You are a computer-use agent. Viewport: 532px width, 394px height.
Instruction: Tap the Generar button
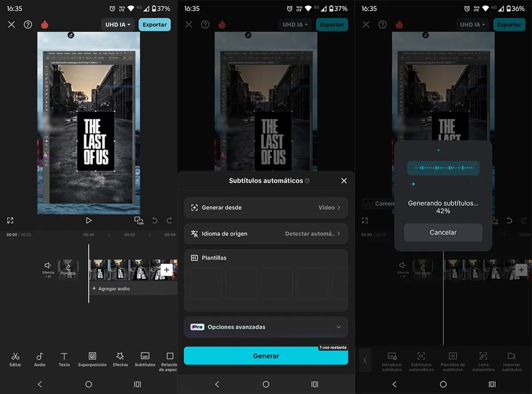pyautogui.click(x=266, y=356)
